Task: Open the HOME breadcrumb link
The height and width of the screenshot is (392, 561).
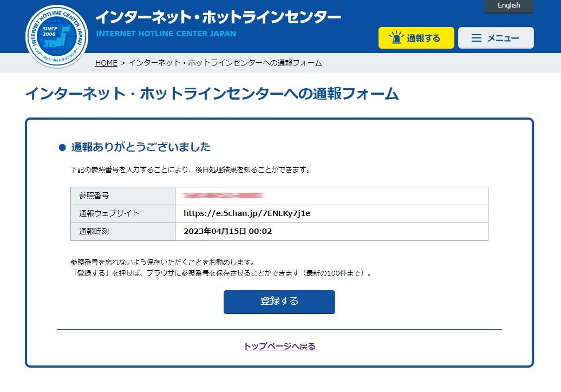Action: (106, 63)
